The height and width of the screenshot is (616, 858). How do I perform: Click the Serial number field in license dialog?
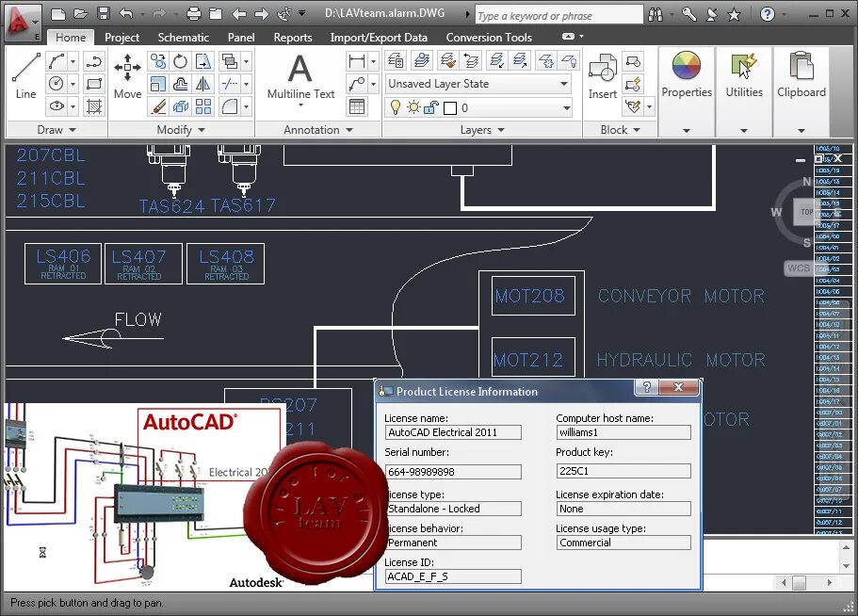(x=453, y=472)
